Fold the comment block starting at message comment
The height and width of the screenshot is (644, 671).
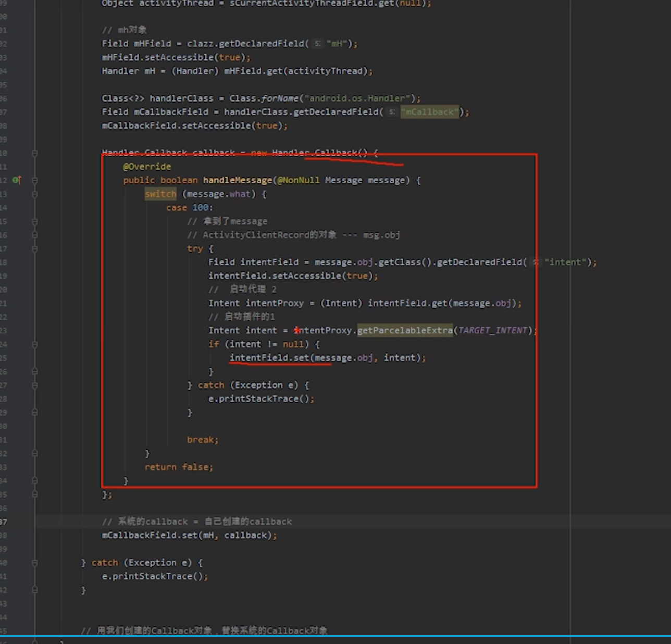click(35, 221)
